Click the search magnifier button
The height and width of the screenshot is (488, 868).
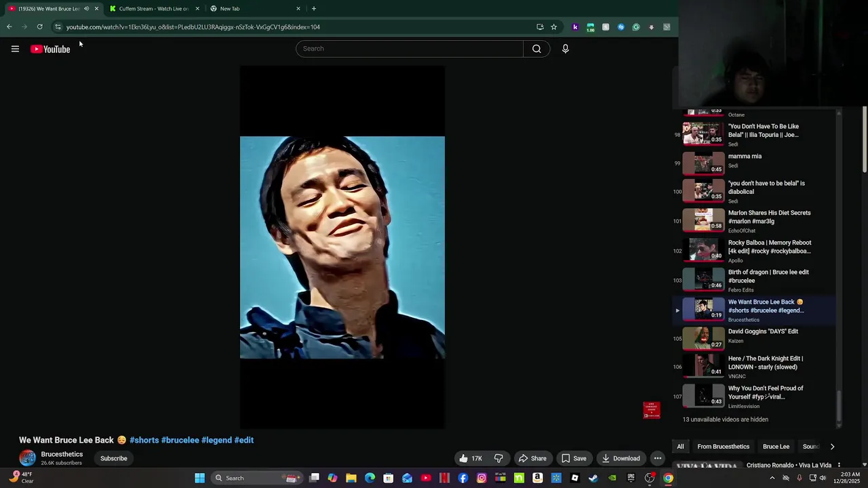point(536,49)
